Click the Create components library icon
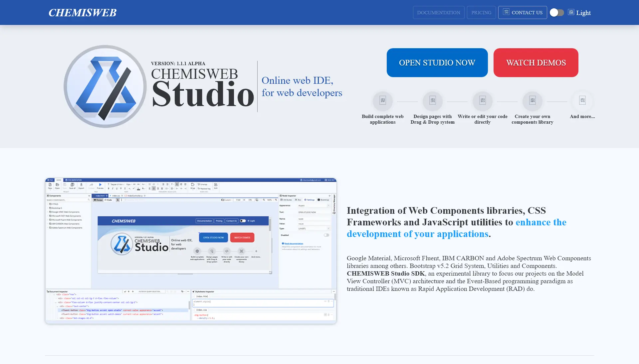Screen dimensions: 639x364 532,101
